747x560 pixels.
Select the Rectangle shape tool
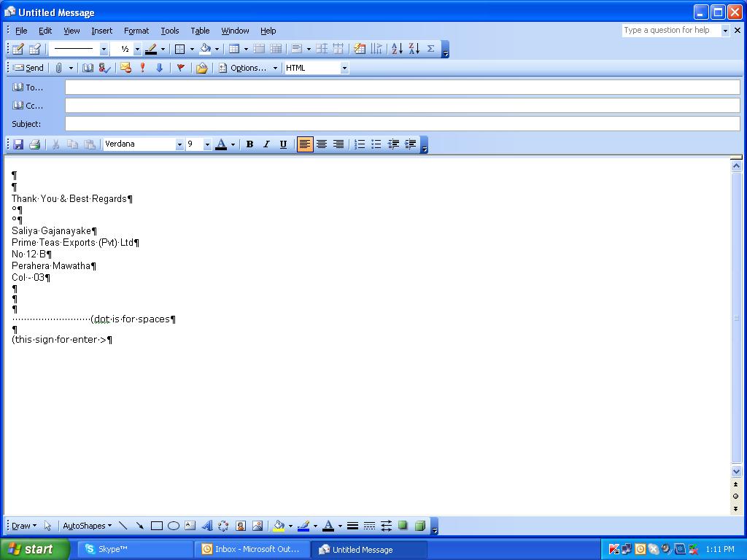pyautogui.click(x=157, y=526)
